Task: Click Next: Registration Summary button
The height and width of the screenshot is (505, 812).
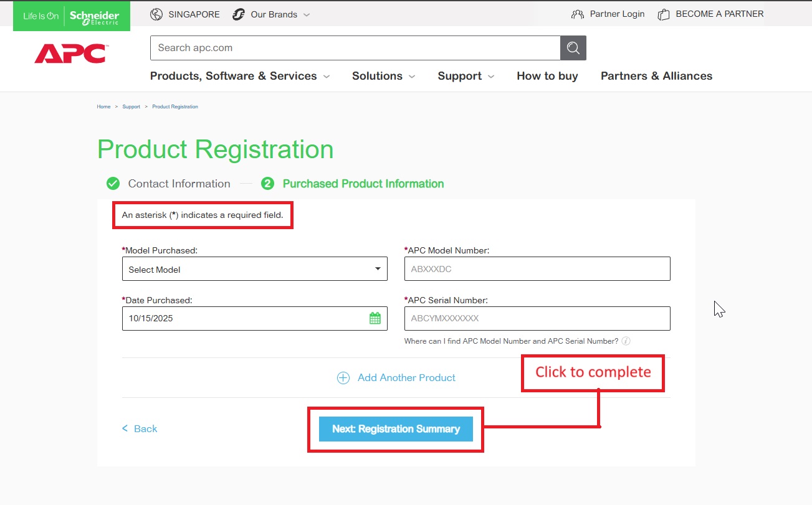Action: coord(396,429)
